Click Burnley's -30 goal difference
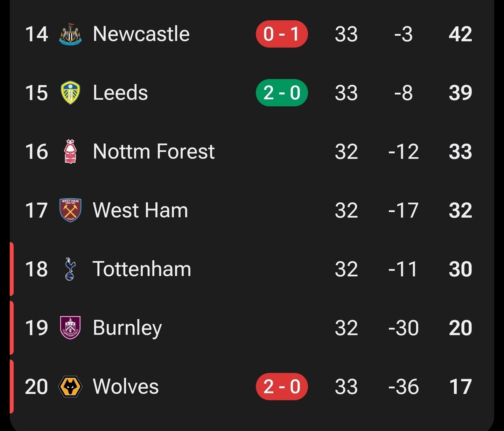Screen dimensions: 504x431 coord(403,328)
